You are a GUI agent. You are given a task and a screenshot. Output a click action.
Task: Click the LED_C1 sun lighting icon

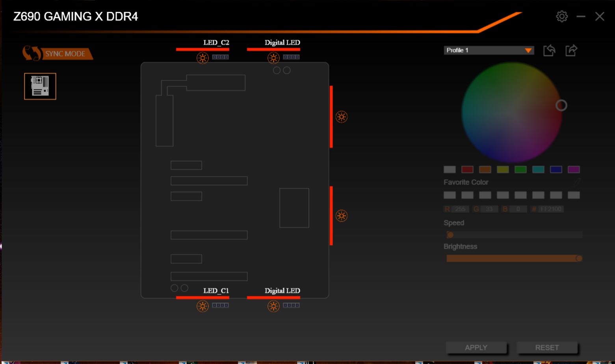click(203, 306)
